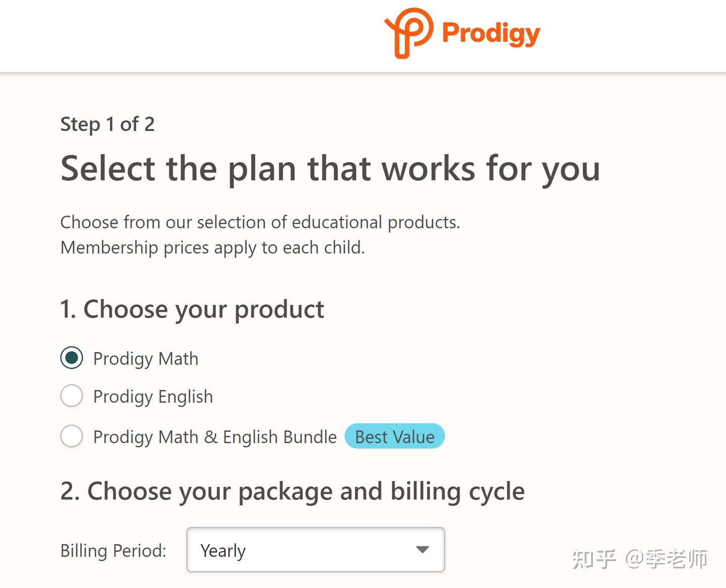The width and height of the screenshot is (726, 588).
Task: Click the Prodigy Math label text
Action: coord(145,358)
